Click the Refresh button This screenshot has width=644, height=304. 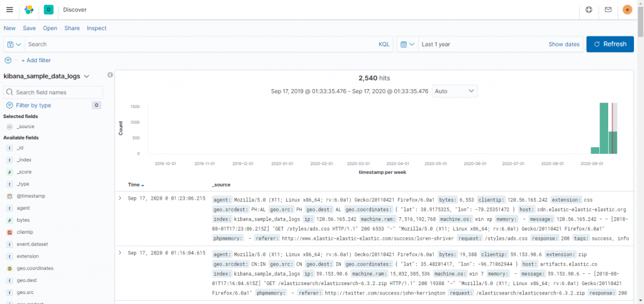point(610,45)
